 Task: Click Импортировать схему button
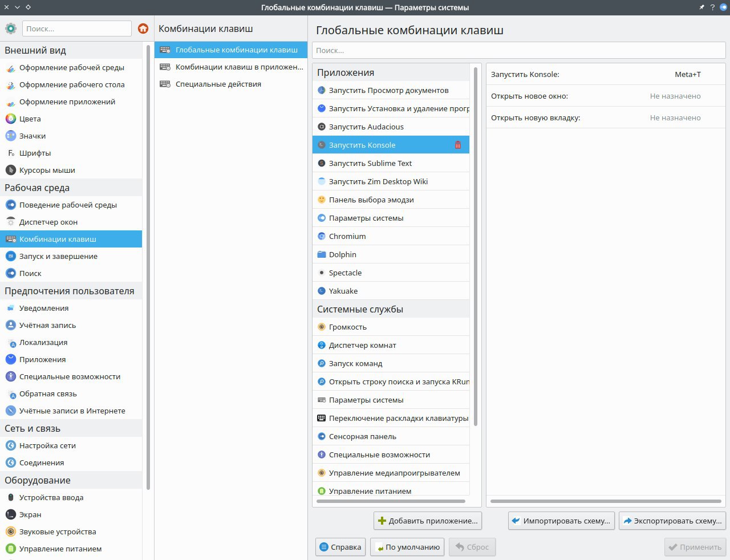[561, 521]
